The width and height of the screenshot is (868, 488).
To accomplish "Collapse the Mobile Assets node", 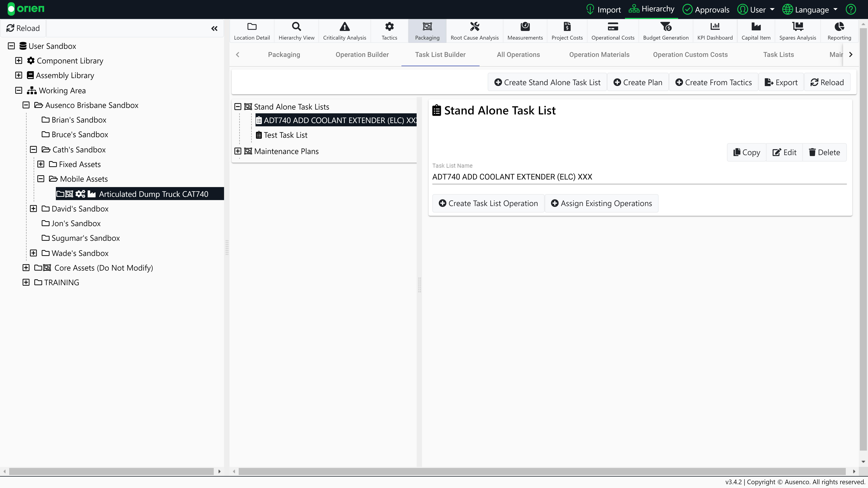I will pyautogui.click(x=41, y=179).
